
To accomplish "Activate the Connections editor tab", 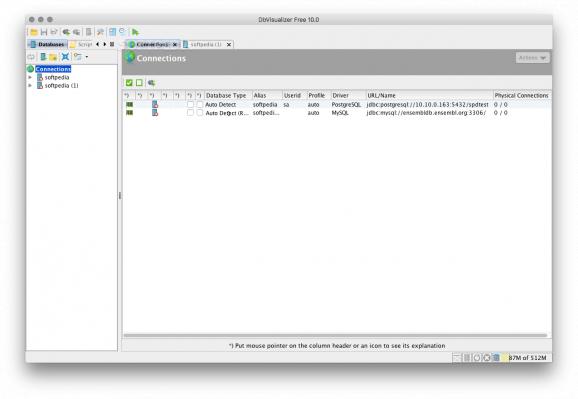I will point(152,45).
